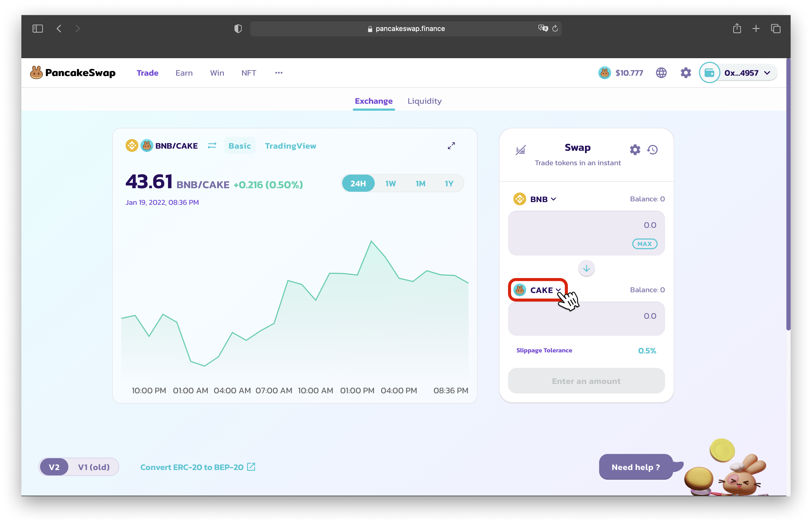Select the V2 version toggle
The height and width of the screenshot is (524, 812).
point(54,467)
